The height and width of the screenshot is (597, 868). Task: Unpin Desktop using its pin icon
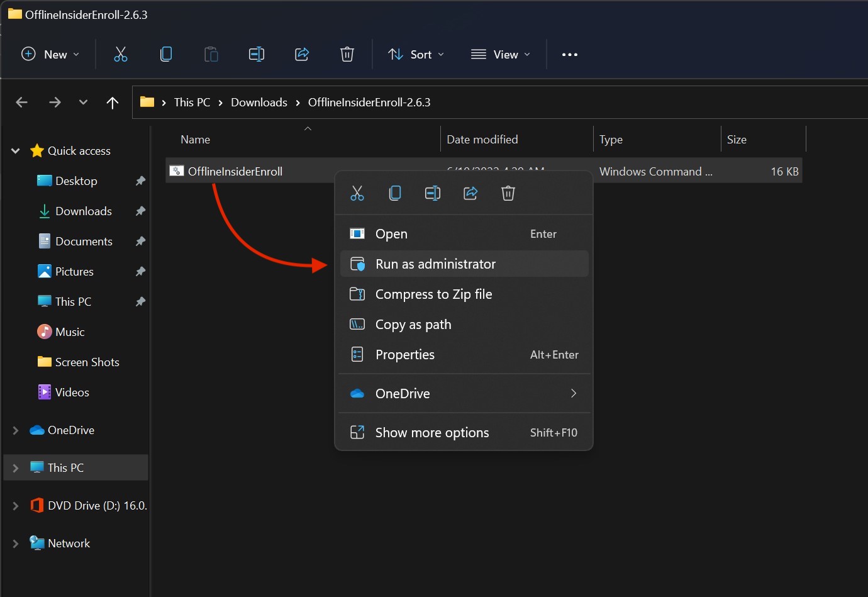(140, 181)
